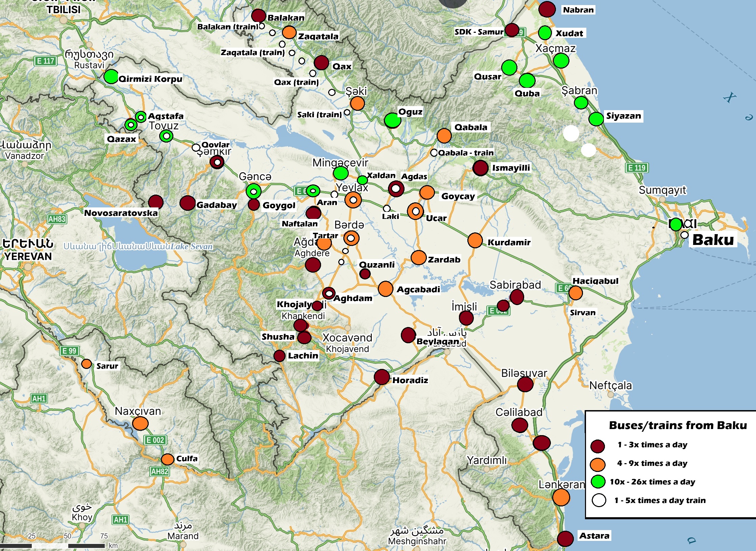Click the white Qabala train marker
This screenshot has height=551, width=756.
click(434, 153)
